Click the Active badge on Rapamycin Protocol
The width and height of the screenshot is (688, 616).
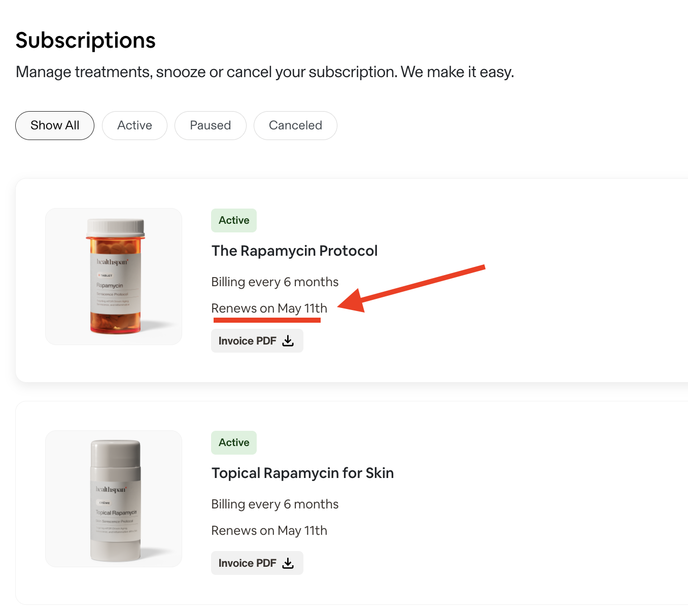tap(234, 220)
